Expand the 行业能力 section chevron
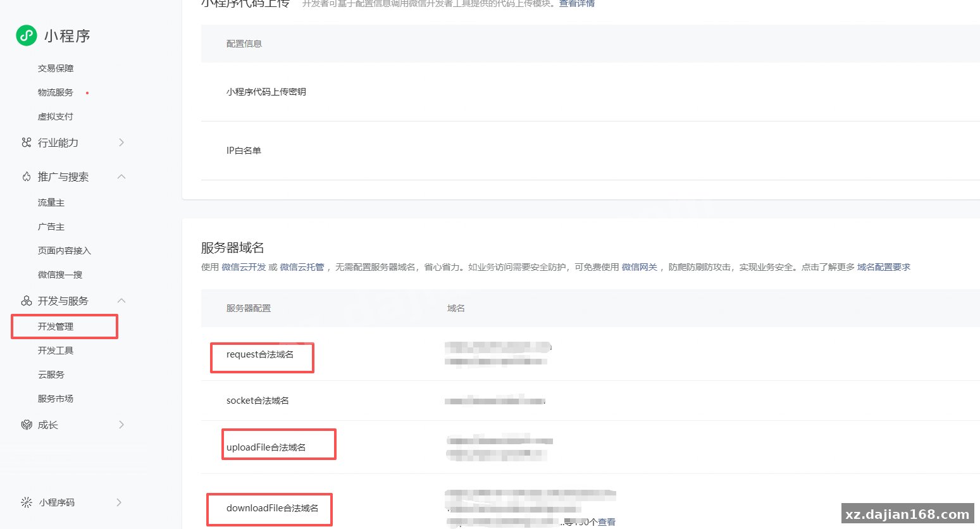980x529 pixels. [121, 142]
